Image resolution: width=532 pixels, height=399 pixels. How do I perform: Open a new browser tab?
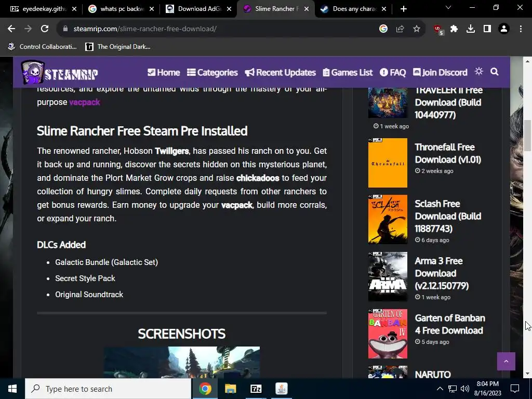[403, 9]
